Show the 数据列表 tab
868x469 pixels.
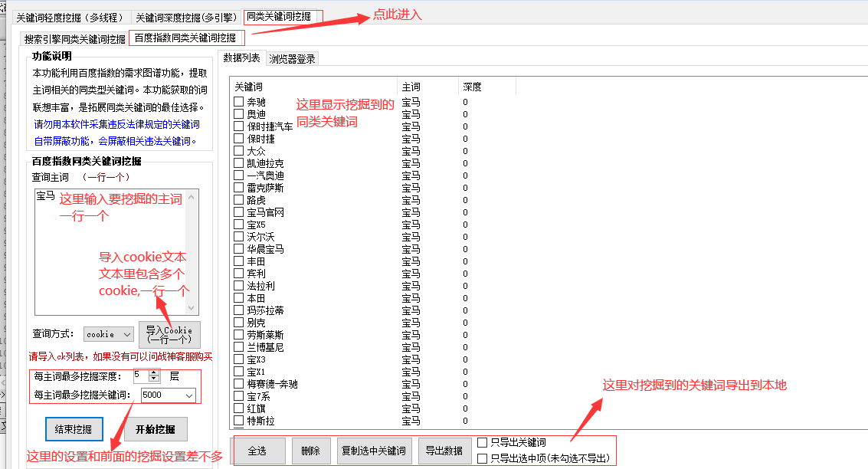(242, 57)
